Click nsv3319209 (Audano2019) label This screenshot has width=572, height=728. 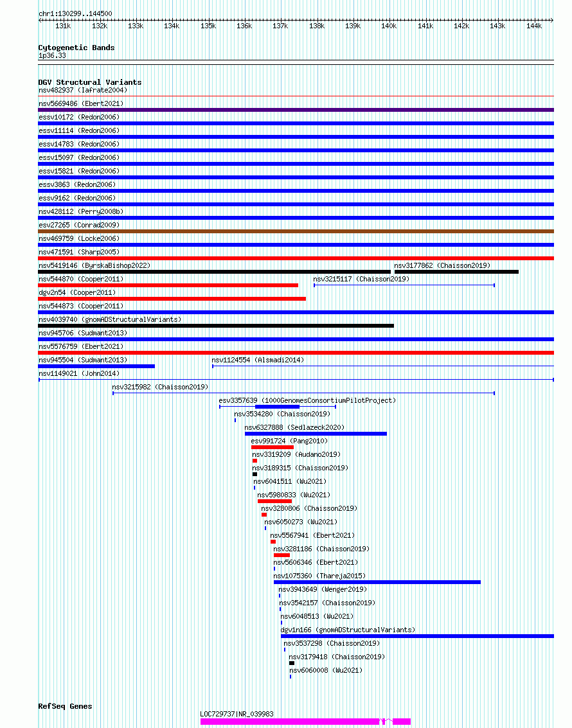click(x=296, y=454)
